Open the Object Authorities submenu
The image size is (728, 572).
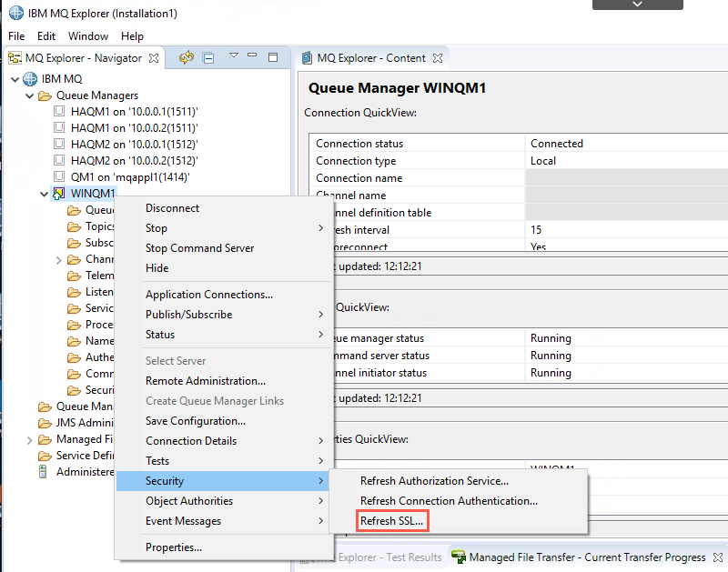click(x=222, y=500)
